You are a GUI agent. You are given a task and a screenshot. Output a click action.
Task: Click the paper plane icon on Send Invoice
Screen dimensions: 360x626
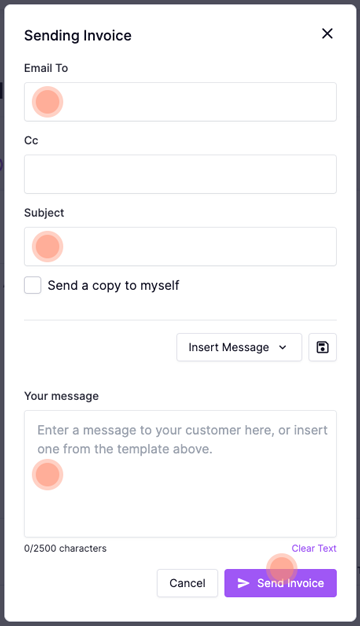243,583
